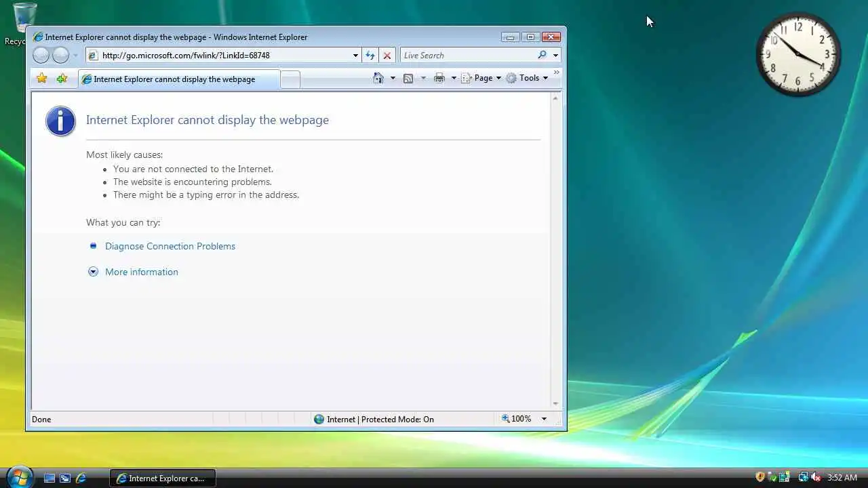The width and height of the screenshot is (868, 488).
Task: Click the red Stop loading icon
Action: 387,56
